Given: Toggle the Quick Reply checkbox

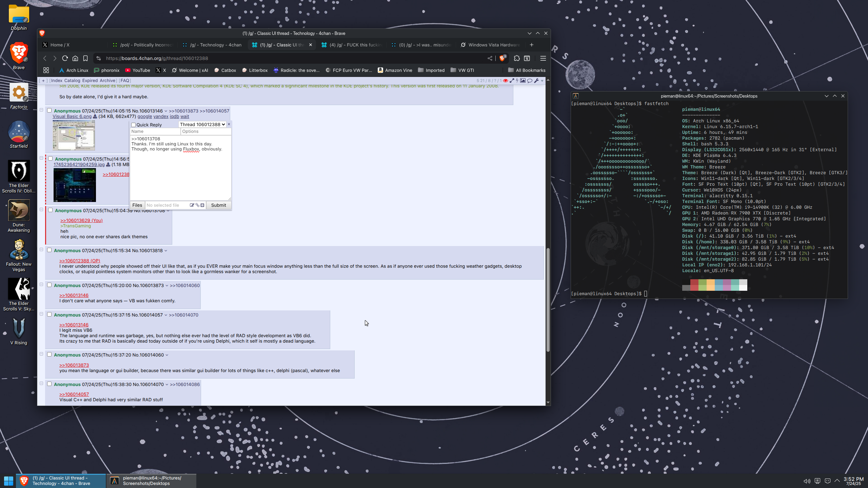Looking at the screenshot, I should 134,125.
